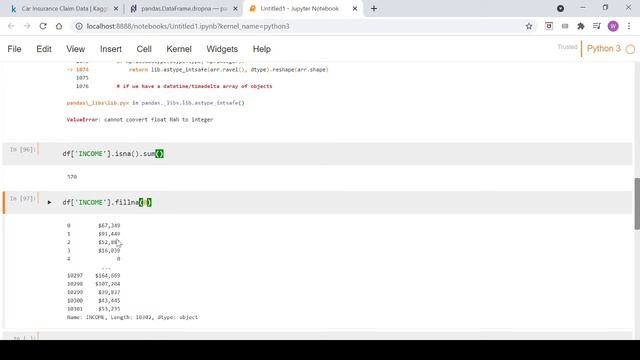Click the Trusted notebook indicator
The image size is (640, 360).
[567, 47]
